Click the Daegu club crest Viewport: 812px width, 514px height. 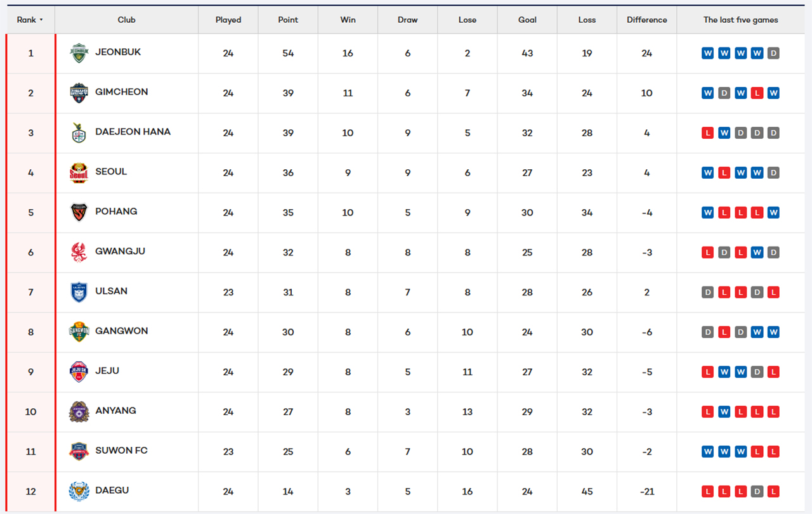(x=79, y=491)
